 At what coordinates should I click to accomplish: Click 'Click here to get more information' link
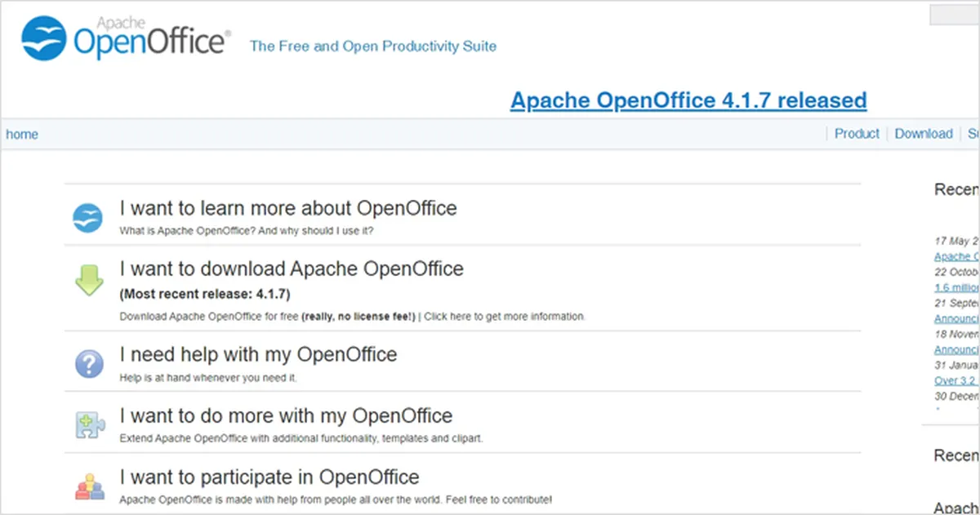[505, 316]
